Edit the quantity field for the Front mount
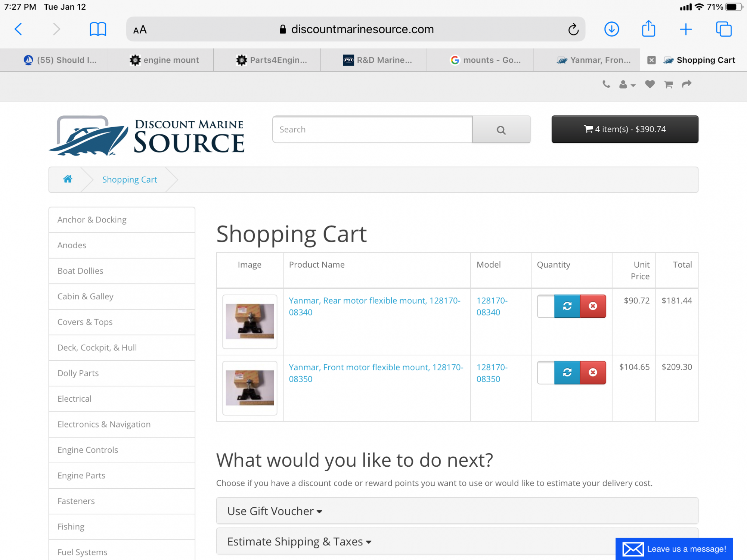Screen dimensions: 747x560 click(x=546, y=372)
